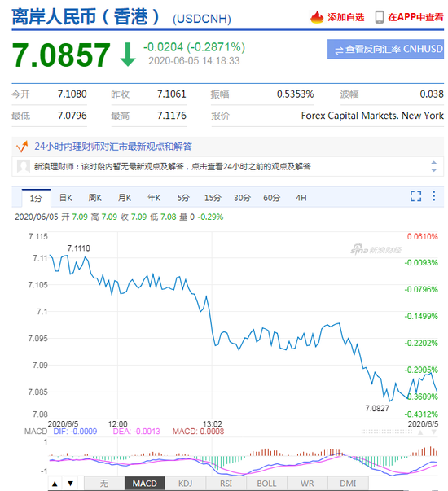Click the 最高 value 7.1176

[172, 116]
